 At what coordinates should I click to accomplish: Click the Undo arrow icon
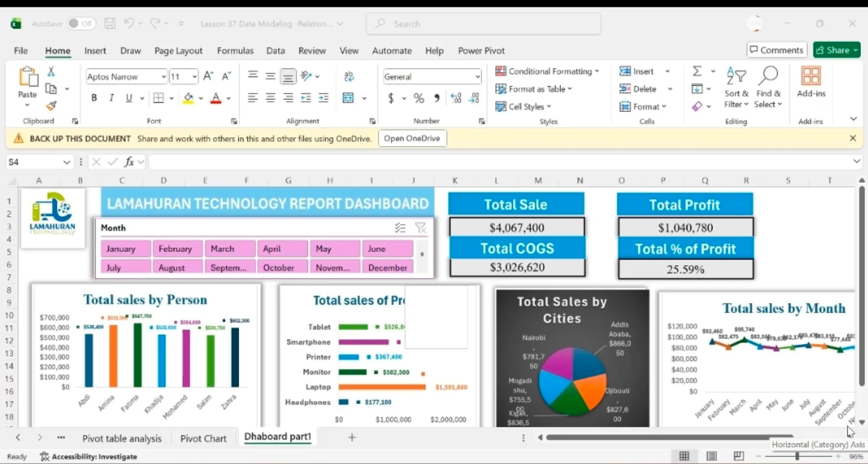click(129, 23)
